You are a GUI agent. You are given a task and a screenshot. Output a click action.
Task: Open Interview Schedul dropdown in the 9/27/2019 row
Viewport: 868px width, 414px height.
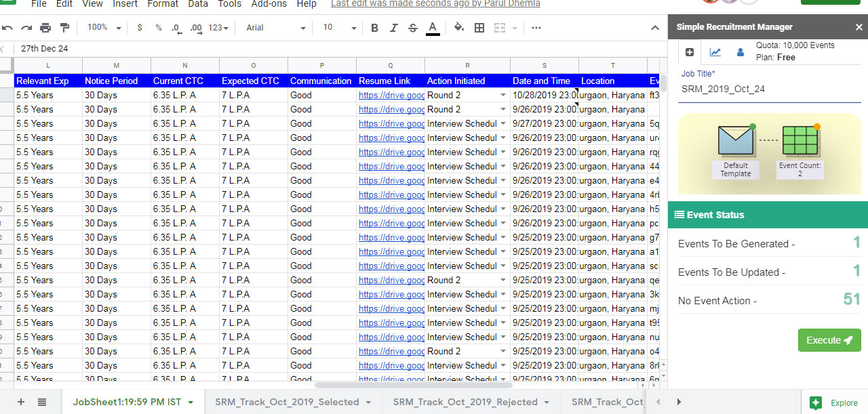[503, 124]
